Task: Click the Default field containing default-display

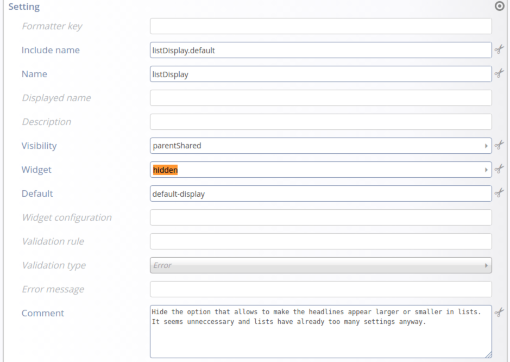Action: click(321, 194)
